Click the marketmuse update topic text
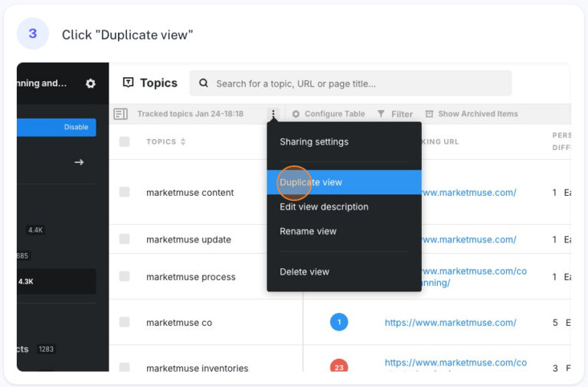588x387 pixels. click(188, 239)
